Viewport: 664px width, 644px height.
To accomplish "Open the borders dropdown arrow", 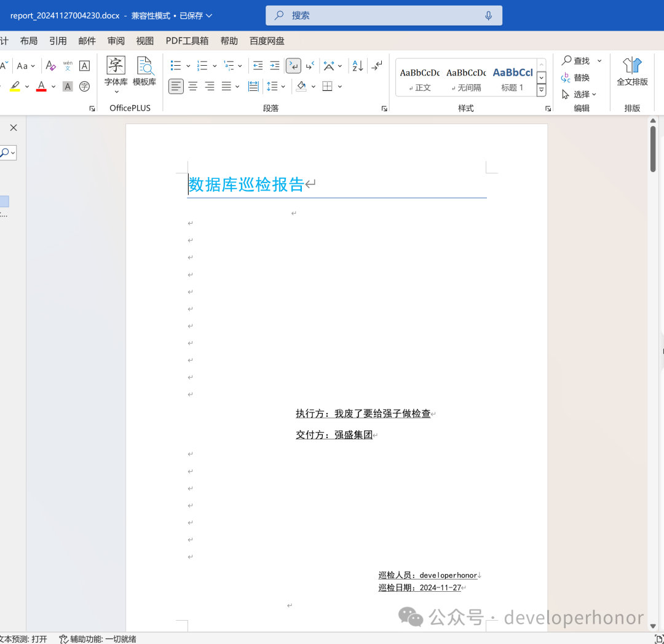I will (x=339, y=87).
